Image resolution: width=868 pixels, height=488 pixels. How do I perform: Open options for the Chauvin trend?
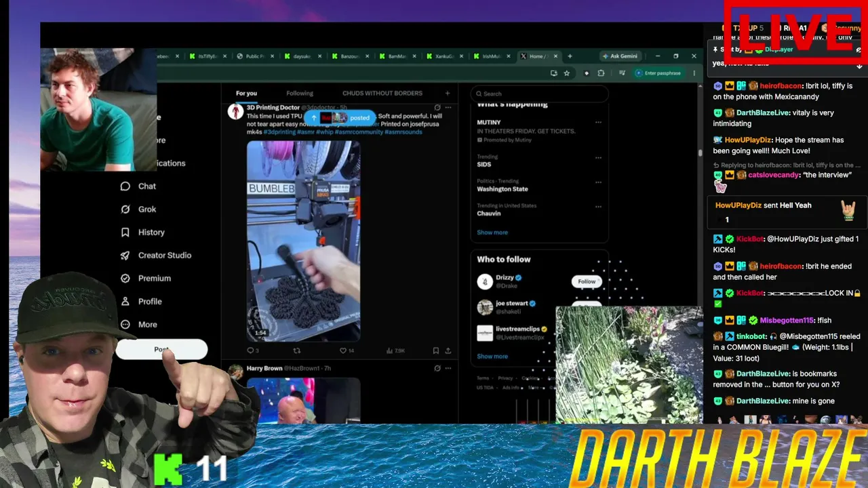tap(598, 206)
